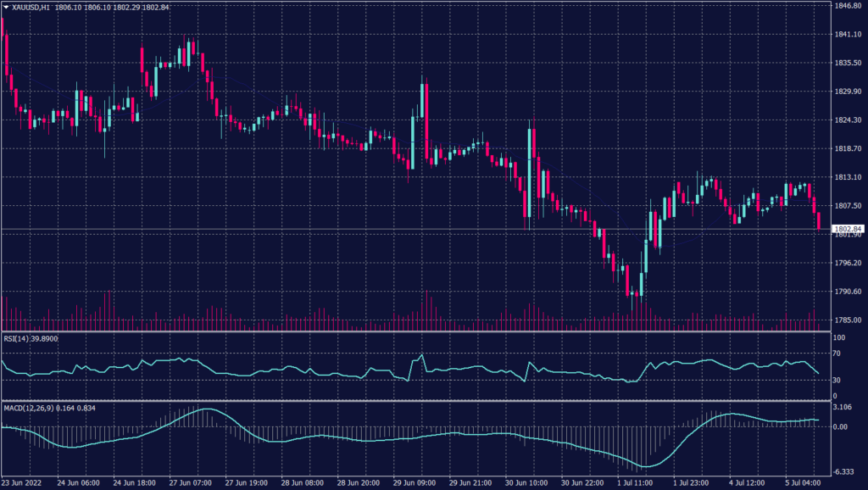
Task: Open the XAUUSD,H1 chart context dropdown arrow
Action: (6, 7)
